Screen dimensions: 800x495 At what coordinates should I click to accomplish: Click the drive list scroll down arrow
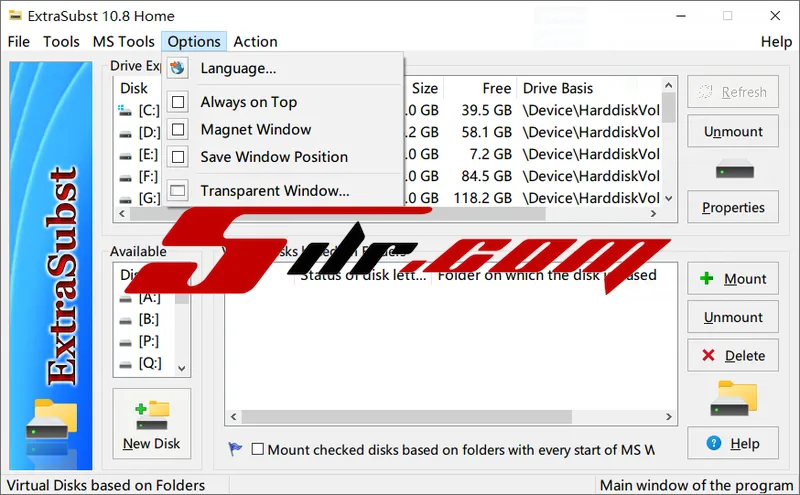669,198
